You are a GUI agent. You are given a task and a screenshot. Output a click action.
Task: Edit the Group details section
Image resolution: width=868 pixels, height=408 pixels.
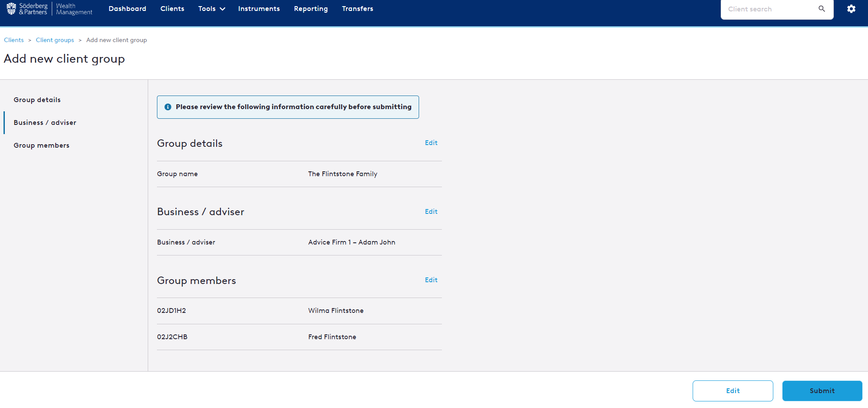tap(431, 143)
